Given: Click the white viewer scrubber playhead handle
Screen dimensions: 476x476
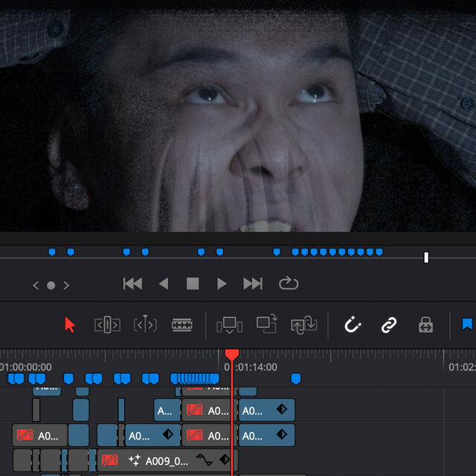Looking at the screenshot, I should [x=426, y=257].
